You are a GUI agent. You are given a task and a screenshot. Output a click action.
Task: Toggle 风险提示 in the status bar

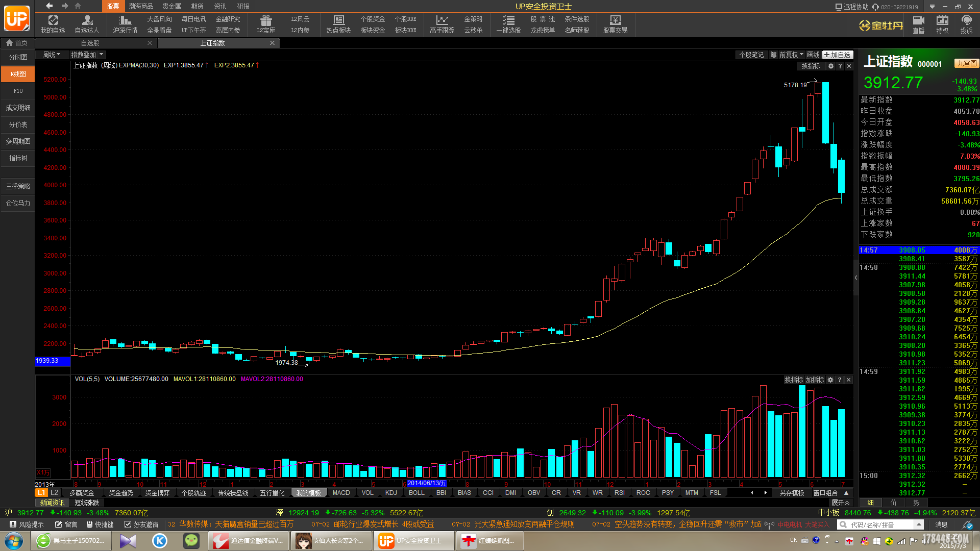pyautogui.click(x=27, y=524)
